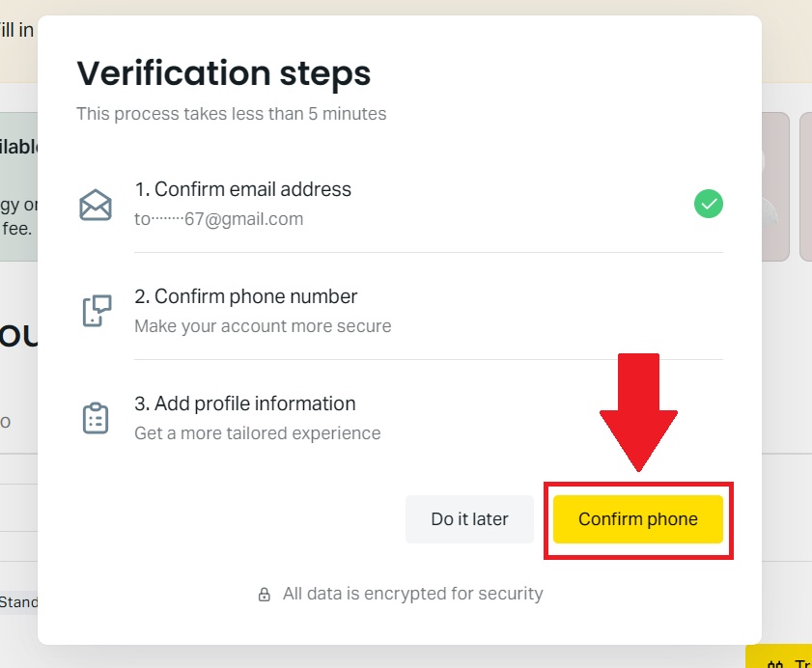Click the phone verification icon
Screen dimensions: 812x668
pyautogui.click(x=96, y=311)
